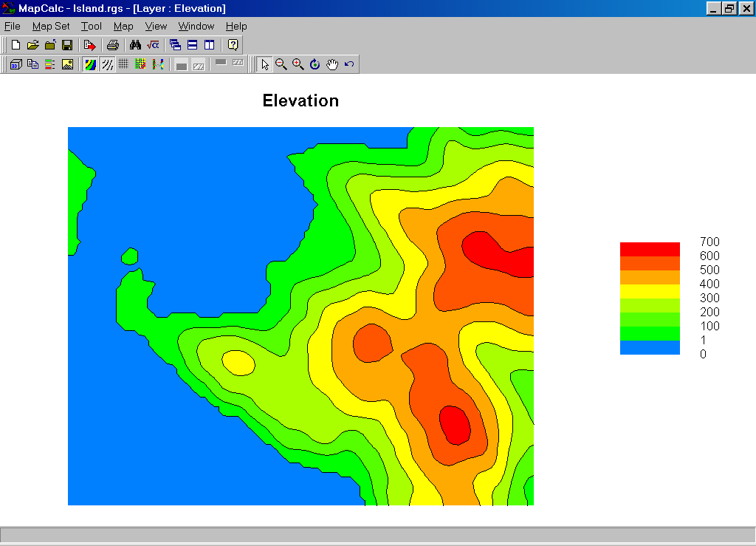Image resolution: width=756 pixels, height=546 pixels.
Task: Switch to the 3D view cube icon
Action: point(16,64)
